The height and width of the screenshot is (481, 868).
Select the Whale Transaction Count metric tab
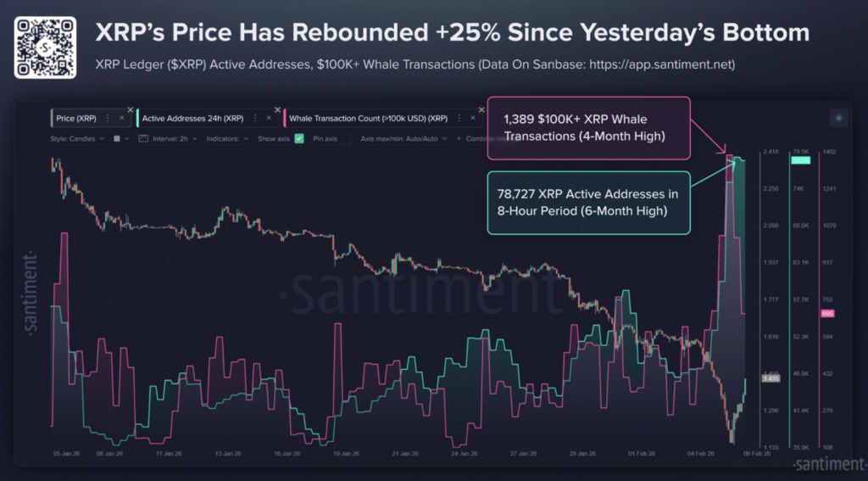click(x=369, y=118)
